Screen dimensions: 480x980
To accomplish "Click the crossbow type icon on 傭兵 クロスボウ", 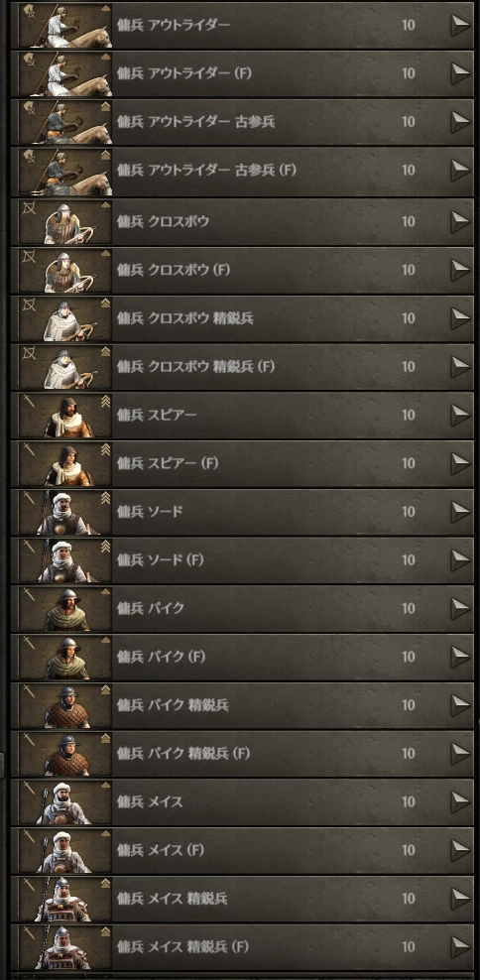I will click(28, 208).
